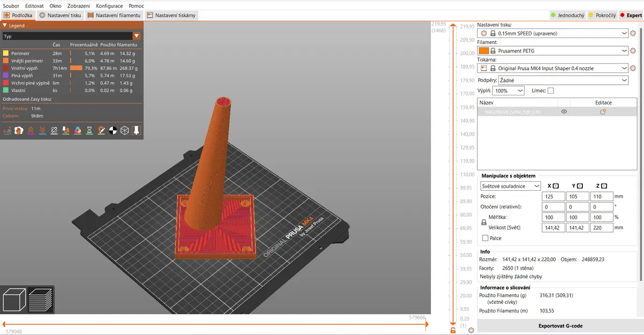
Task: Open the Soubor menu
Action: pos(11,5)
